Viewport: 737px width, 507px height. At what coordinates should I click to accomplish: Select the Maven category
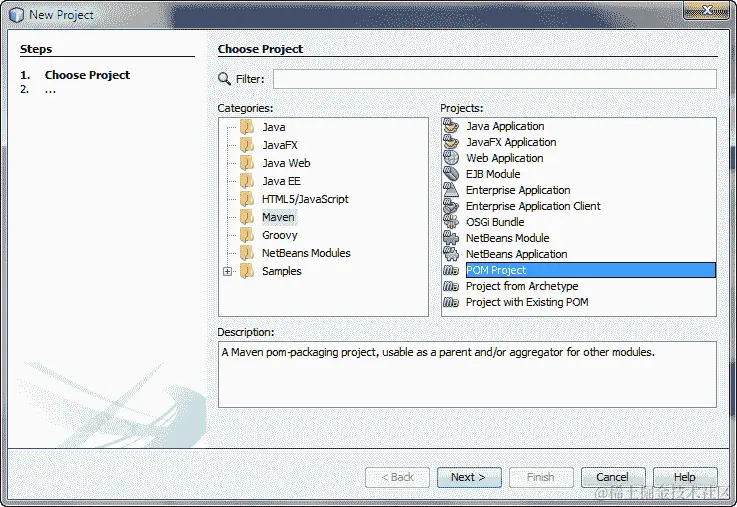click(278, 217)
